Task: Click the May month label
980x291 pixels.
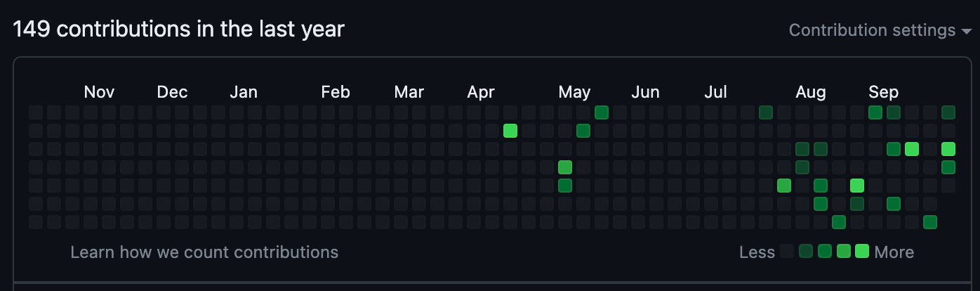Action: coord(574,92)
